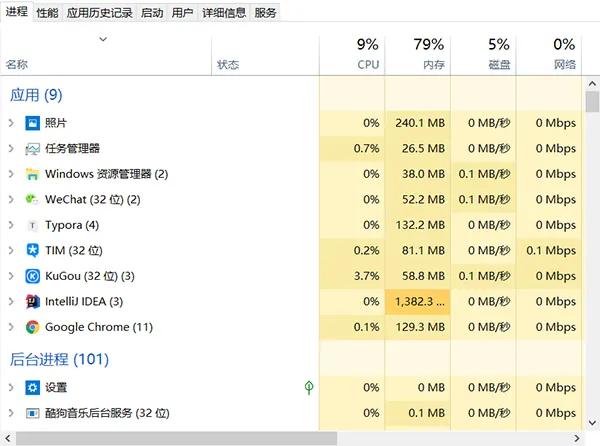Click the 酷狗音乐后台服务 icon
600x446 pixels.
[x=33, y=413]
